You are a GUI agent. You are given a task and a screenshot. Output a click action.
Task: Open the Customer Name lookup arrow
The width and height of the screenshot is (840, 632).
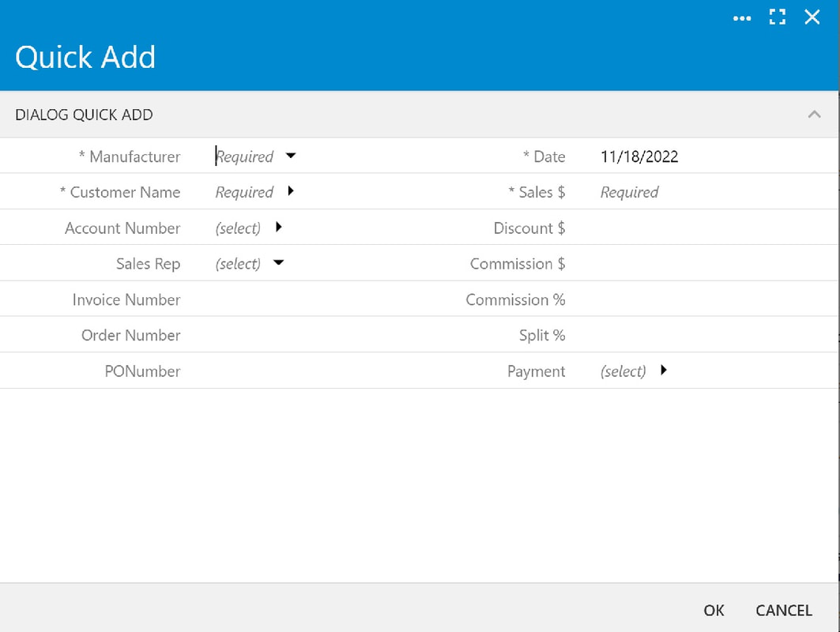(290, 190)
